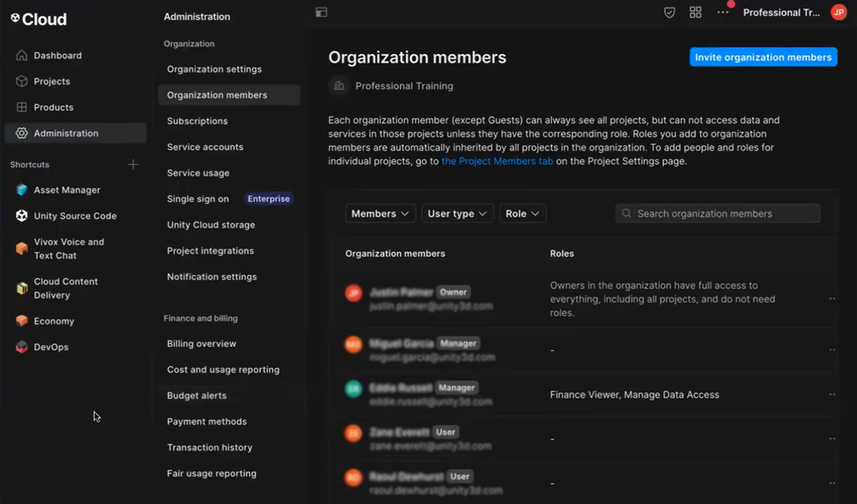Click Finance Viewer, Manage Data Access text

click(x=635, y=395)
